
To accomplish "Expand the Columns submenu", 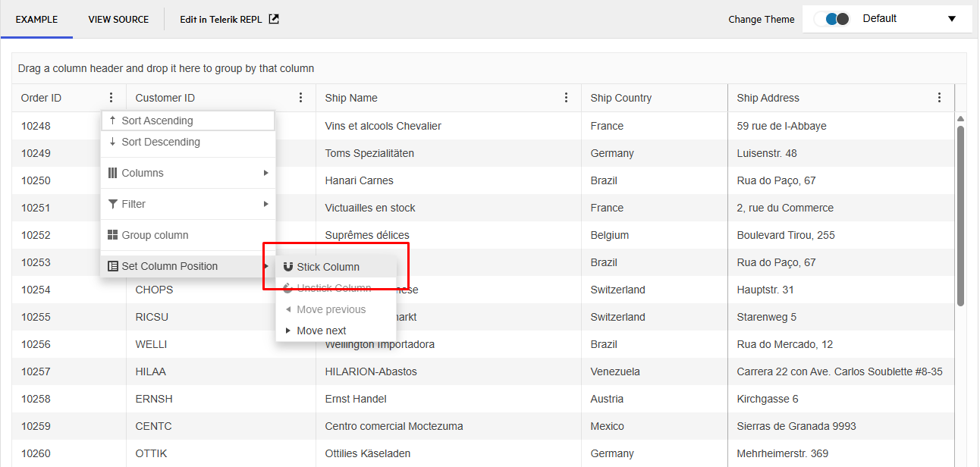I will pyautogui.click(x=267, y=173).
